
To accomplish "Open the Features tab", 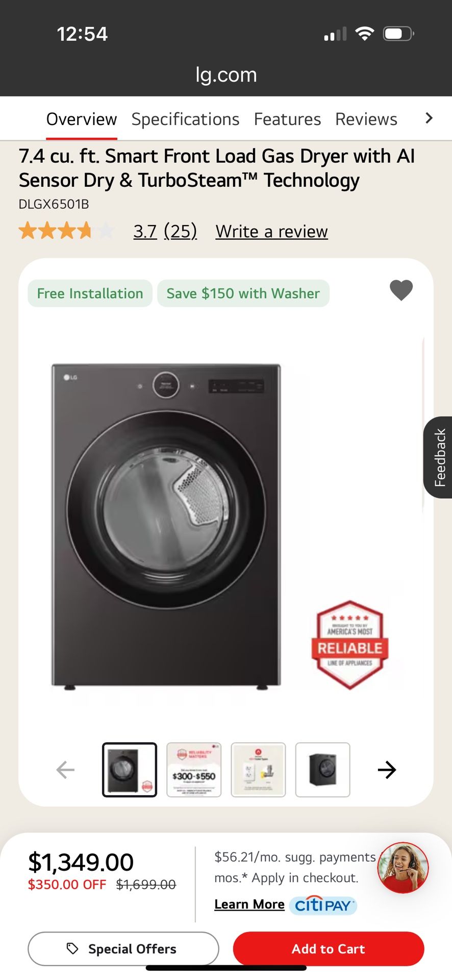I will tap(287, 119).
